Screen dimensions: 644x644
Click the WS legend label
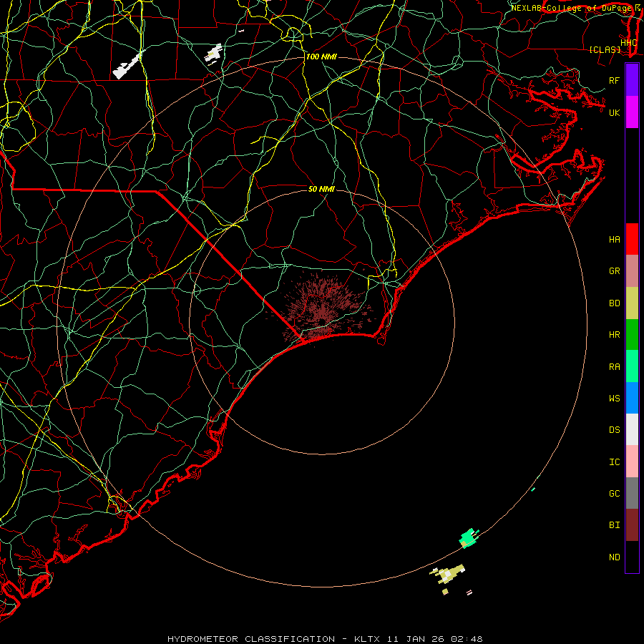(x=614, y=399)
